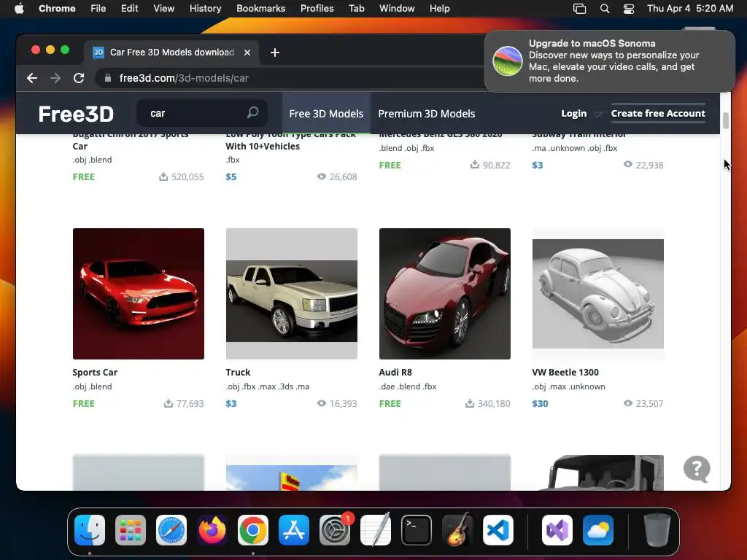Click the Audi R8 title link
Viewport: 747px width, 560px height.
coord(395,373)
